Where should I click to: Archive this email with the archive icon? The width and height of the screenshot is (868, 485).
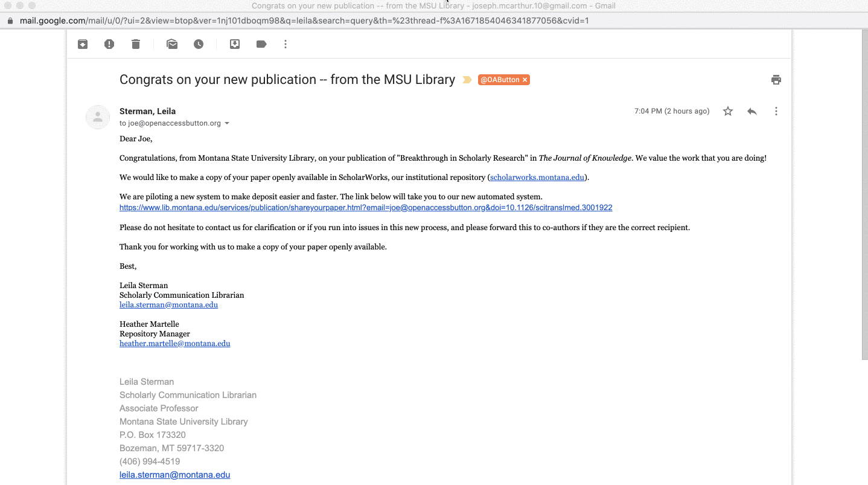83,44
